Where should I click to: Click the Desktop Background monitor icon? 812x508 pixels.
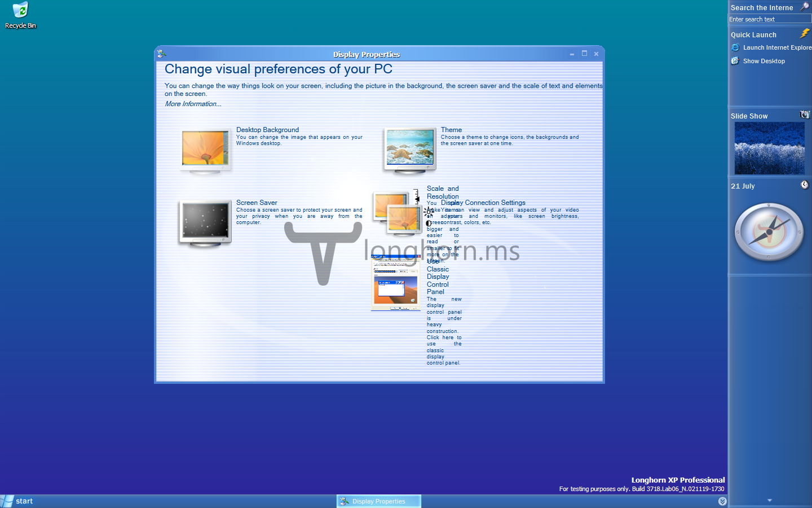(206, 150)
